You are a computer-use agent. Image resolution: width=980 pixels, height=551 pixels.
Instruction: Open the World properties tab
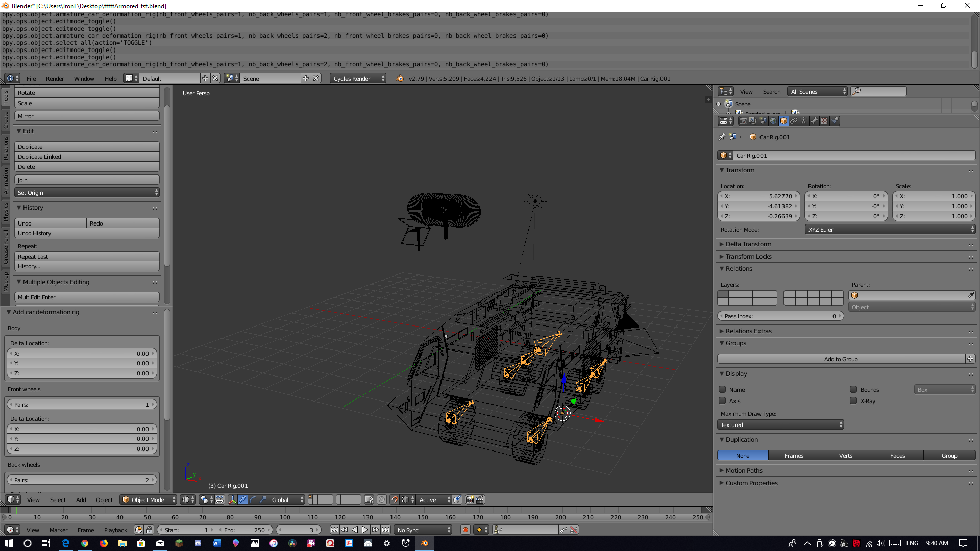(773, 121)
